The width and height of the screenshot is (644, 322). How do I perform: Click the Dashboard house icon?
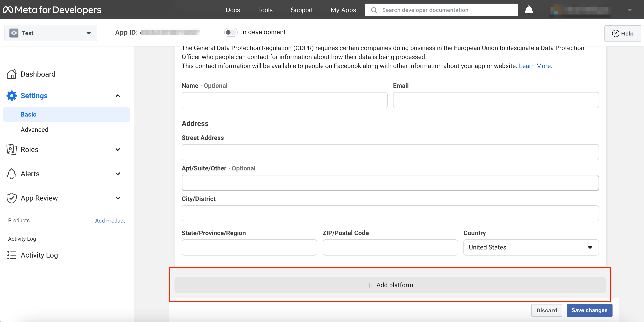11,74
